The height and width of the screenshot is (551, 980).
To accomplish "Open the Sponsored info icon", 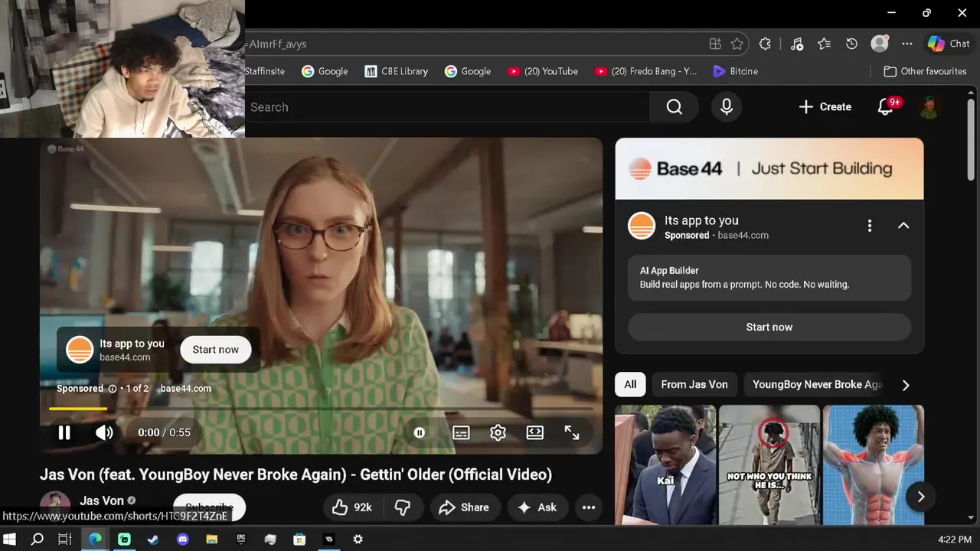I will coord(113,389).
